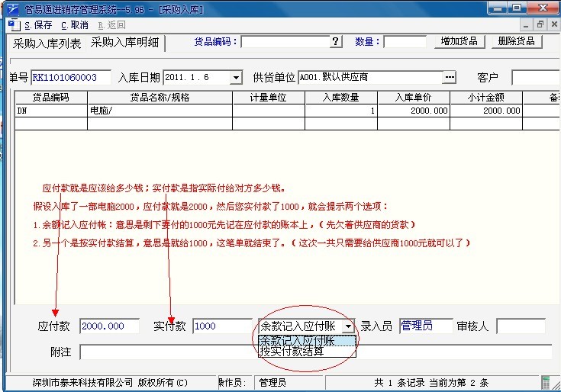
Task: Select 按实付款结算 option in the list
Action: (308, 352)
